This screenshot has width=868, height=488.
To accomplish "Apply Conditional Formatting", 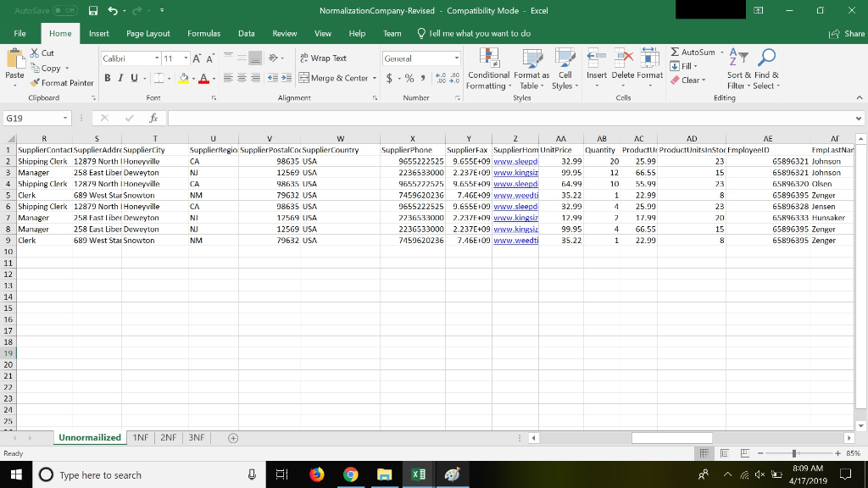I will tap(488, 69).
